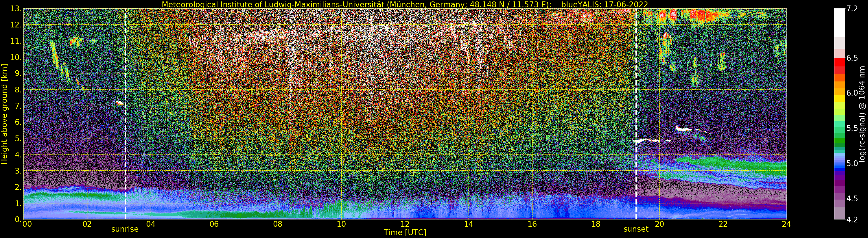Click the red cirrus patch at 12.5 km near 21 UTC
Viewport: 868px width, 238px height.
pos(706,16)
